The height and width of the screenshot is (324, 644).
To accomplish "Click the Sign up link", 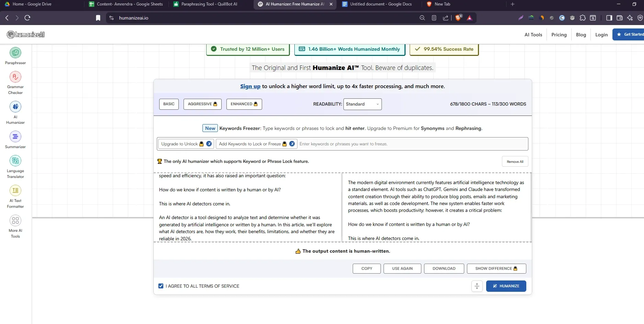I will [x=250, y=86].
